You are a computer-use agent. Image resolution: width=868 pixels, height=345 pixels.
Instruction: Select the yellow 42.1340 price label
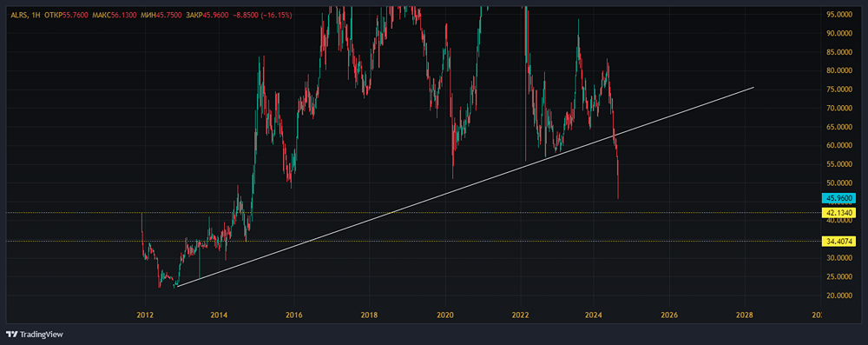coord(839,212)
